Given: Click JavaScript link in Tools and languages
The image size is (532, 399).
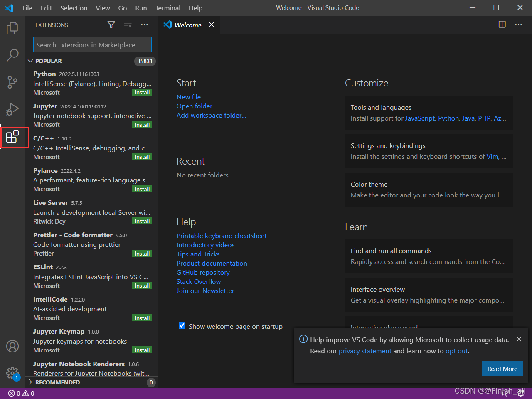Looking at the screenshot, I should pos(420,118).
